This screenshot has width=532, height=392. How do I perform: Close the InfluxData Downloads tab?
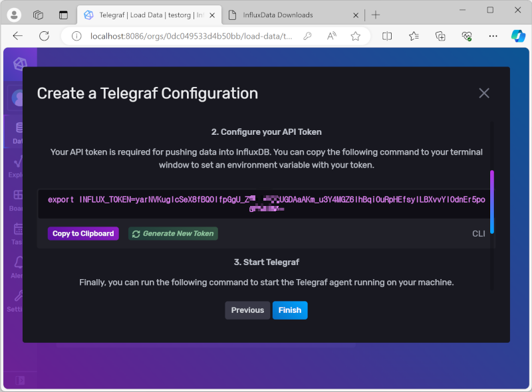pos(356,15)
